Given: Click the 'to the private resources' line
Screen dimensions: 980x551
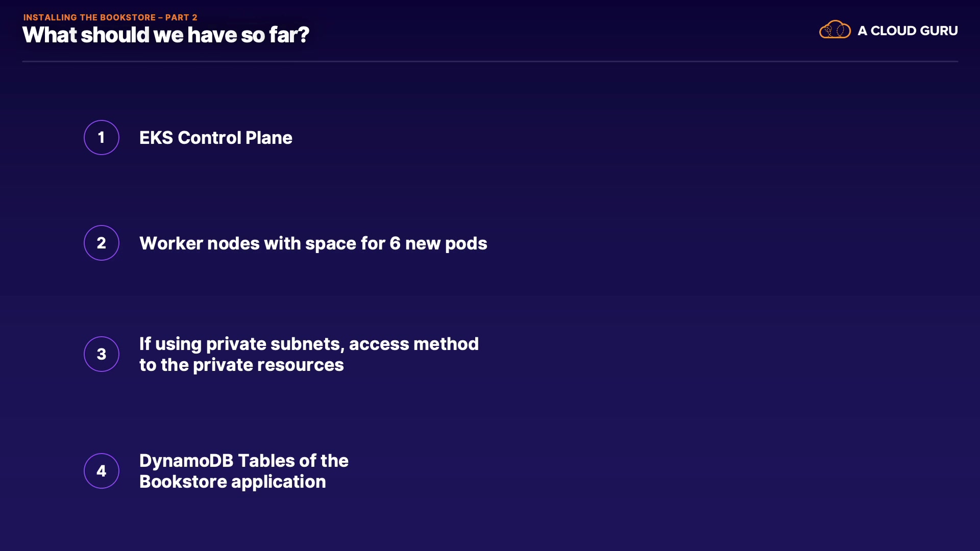Looking at the screenshot, I should tap(241, 365).
